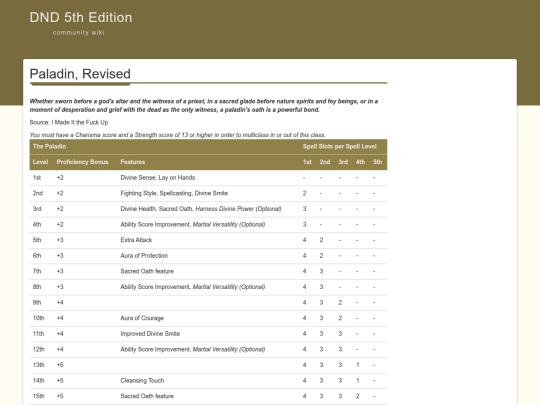Click the Proficiency Bonus column header

point(82,162)
